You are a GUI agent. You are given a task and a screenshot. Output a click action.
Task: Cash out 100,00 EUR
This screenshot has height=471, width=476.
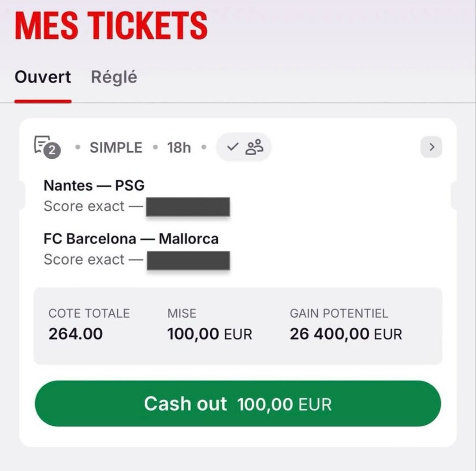(238, 404)
